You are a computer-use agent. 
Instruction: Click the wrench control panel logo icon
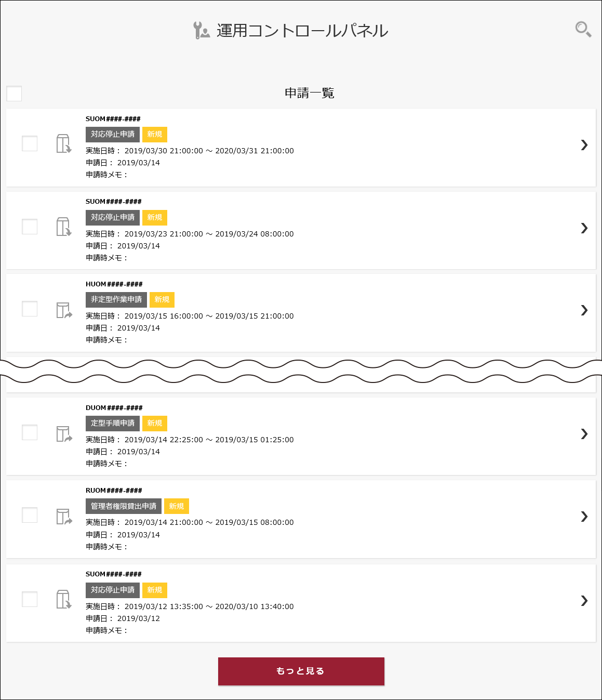pyautogui.click(x=201, y=30)
